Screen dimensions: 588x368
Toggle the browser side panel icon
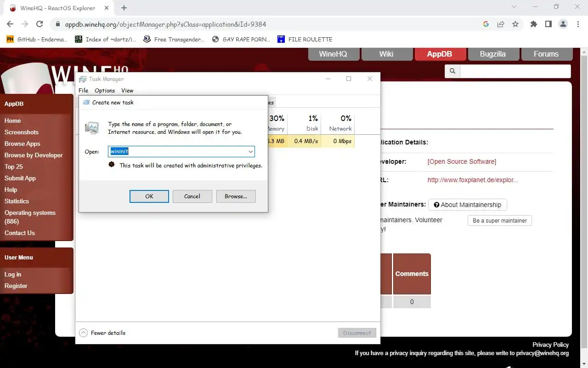click(x=548, y=24)
